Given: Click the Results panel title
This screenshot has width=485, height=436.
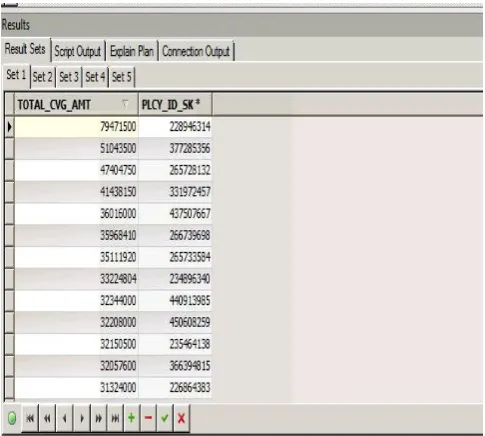Looking at the screenshot, I should tap(15, 25).
